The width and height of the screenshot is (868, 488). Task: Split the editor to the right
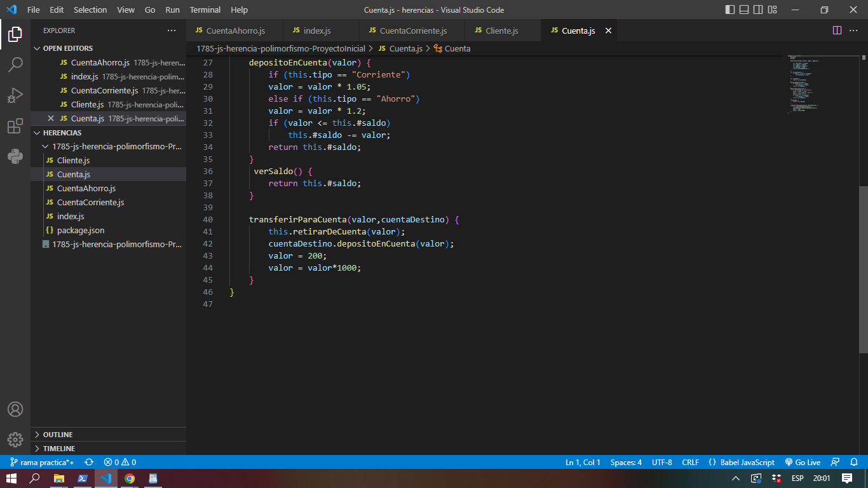pos(837,30)
